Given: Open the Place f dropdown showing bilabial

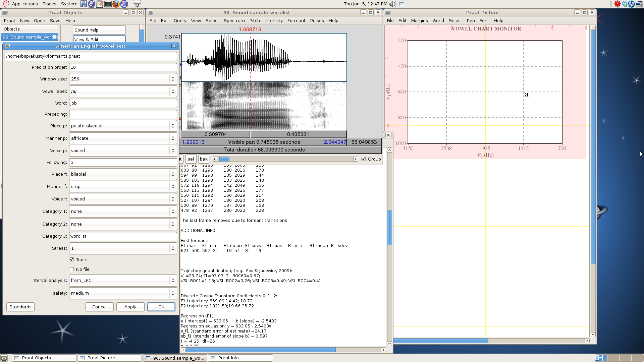Looking at the screenshot, I should coord(123,174).
